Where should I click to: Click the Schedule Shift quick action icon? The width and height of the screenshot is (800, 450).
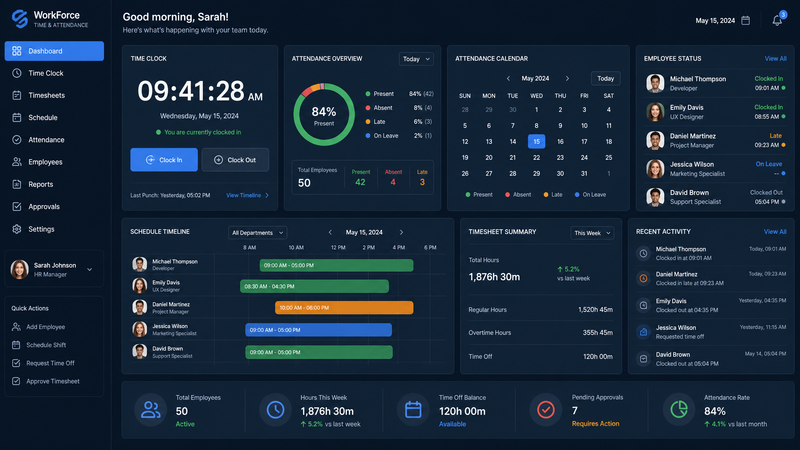[x=16, y=345]
